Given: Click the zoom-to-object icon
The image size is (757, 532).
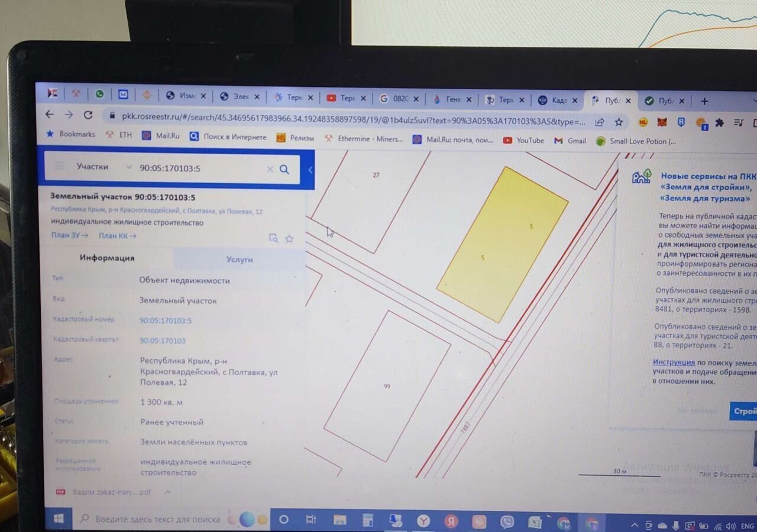Looking at the screenshot, I should [x=273, y=238].
